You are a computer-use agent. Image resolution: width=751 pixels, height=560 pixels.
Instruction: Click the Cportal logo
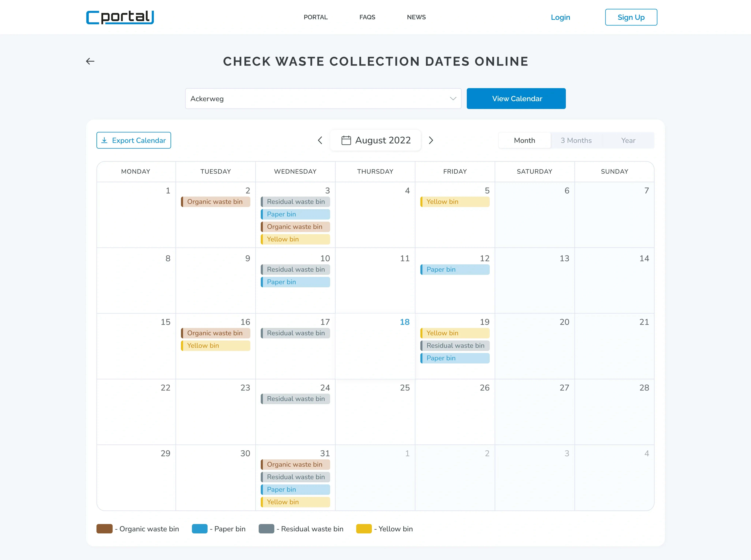(x=120, y=17)
